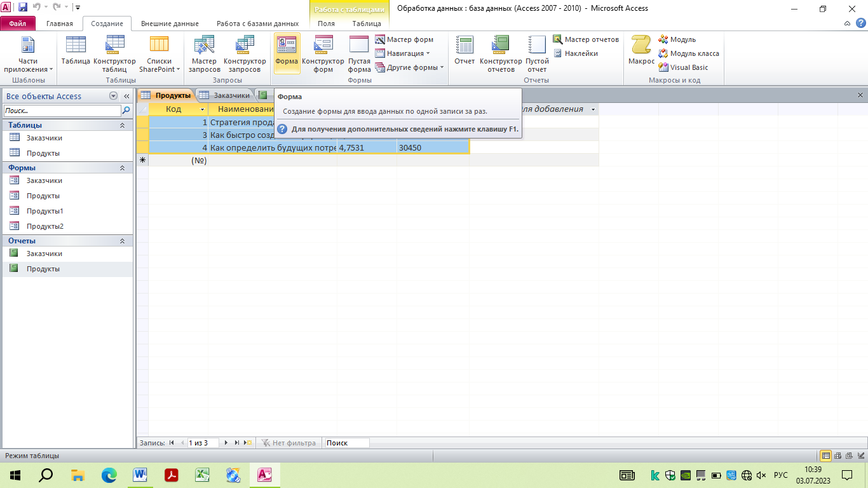Open the Работа с базами данных tab
The height and width of the screenshot is (488, 868).
(x=257, y=24)
